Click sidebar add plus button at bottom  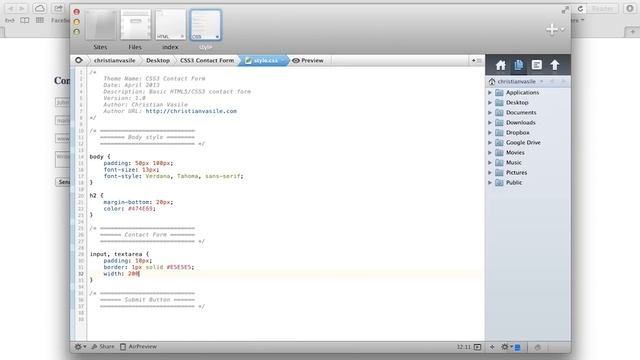[492, 347]
